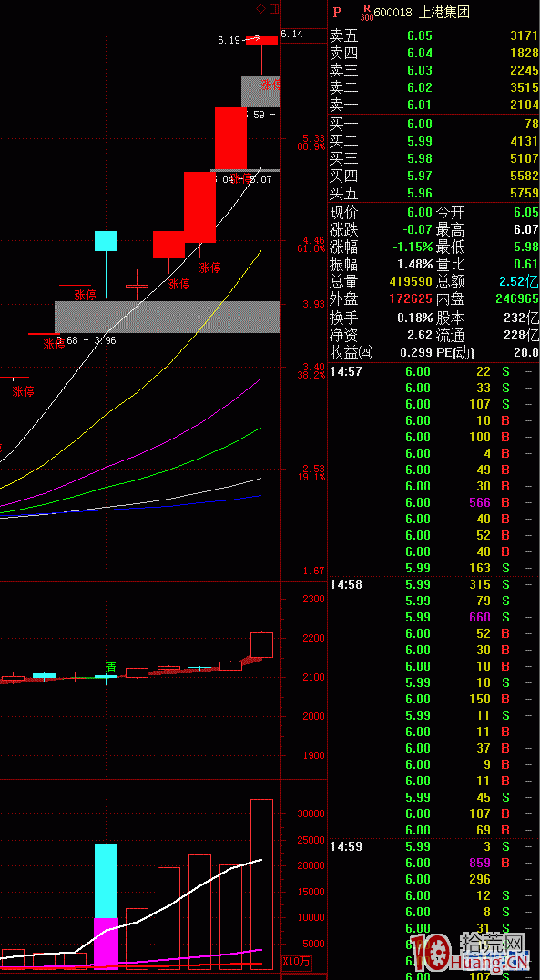Select the tick trade with volume 315
This screenshot has width=540, height=980.
click(433, 584)
